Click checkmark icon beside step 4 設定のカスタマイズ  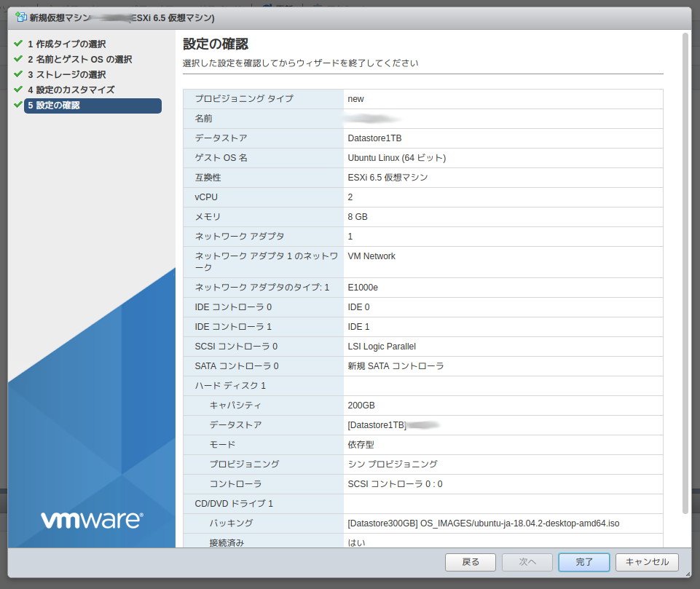tap(18, 89)
